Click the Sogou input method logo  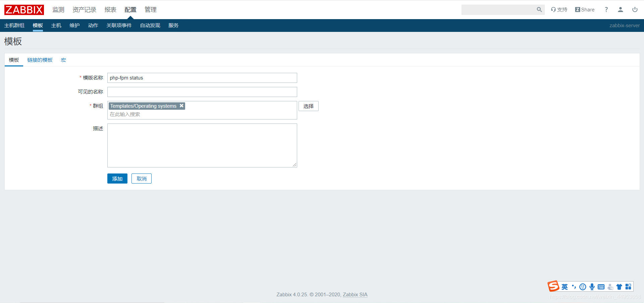(x=553, y=286)
